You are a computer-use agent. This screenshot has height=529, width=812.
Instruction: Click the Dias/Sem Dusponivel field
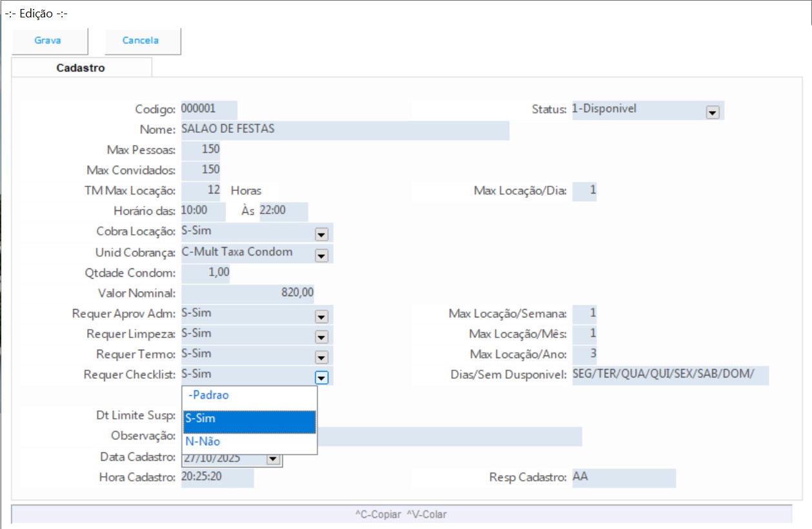coord(669,375)
